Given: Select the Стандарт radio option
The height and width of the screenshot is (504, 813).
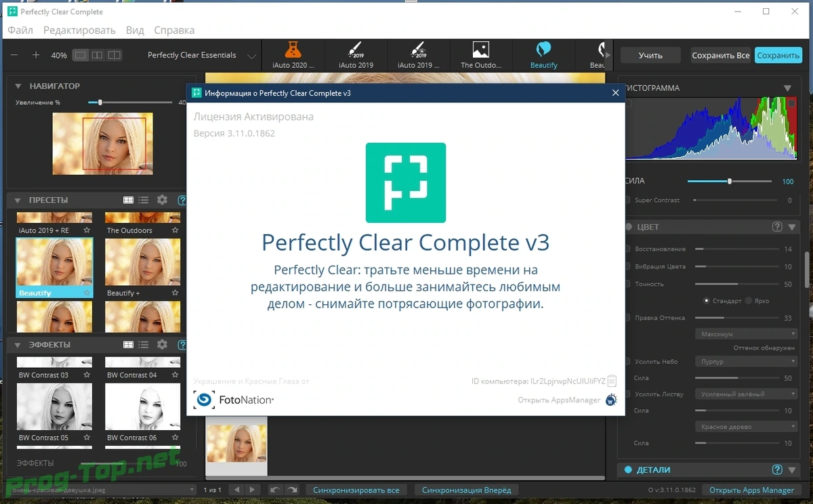Looking at the screenshot, I should [707, 301].
